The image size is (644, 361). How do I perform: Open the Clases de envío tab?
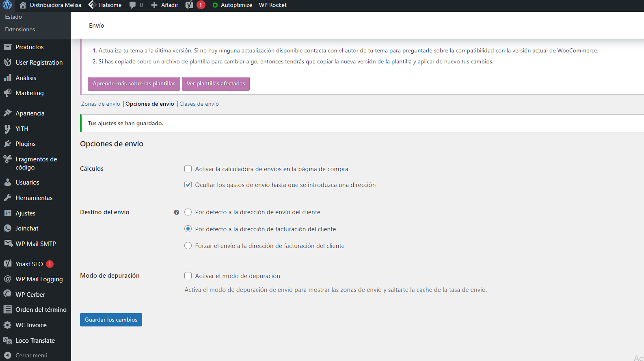[199, 104]
